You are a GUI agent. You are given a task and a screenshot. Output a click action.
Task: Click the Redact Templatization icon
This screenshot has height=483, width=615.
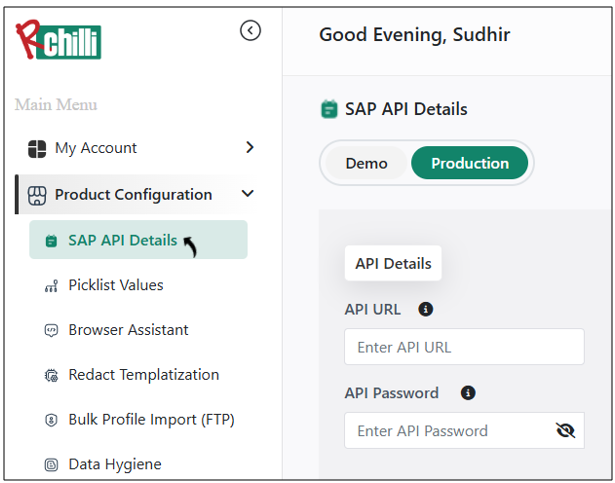pyautogui.click(x=51, y=376)
